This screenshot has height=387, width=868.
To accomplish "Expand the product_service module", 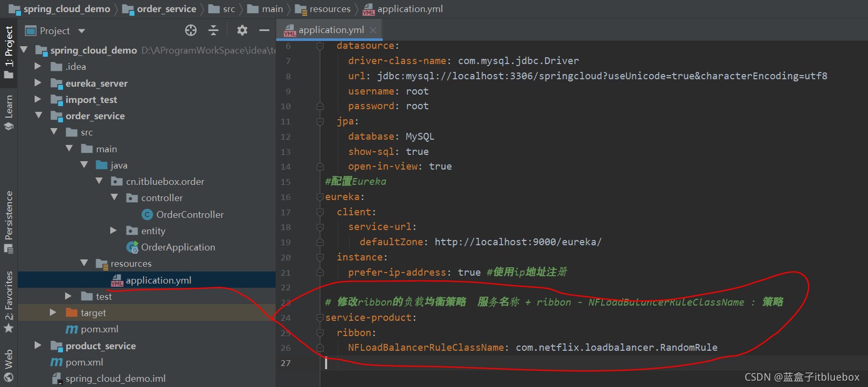I will coord(38,346).
